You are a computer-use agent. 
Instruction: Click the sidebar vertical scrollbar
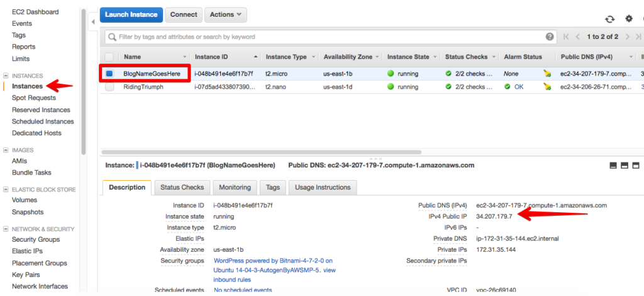84,82
